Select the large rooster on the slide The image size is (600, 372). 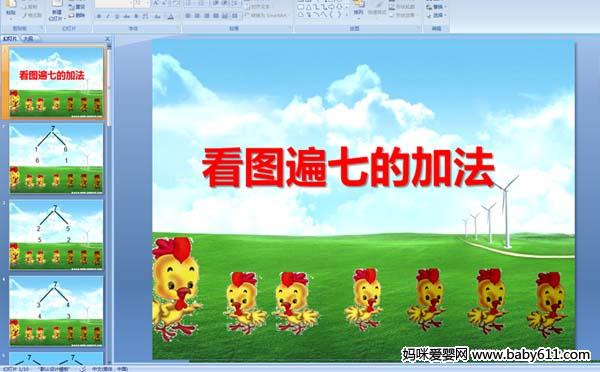click(x=175, y=288)
